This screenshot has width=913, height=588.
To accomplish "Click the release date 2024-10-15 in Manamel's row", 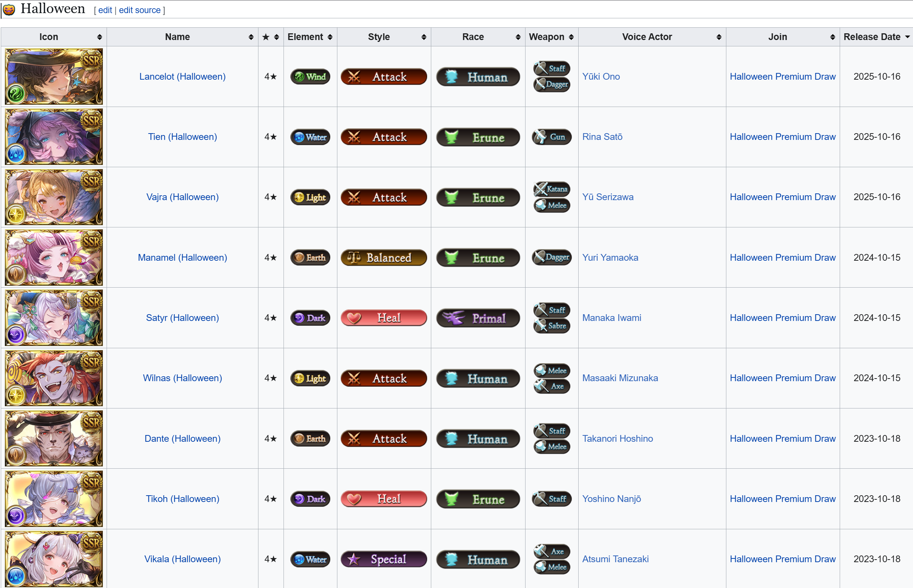I will click(877, 258).
